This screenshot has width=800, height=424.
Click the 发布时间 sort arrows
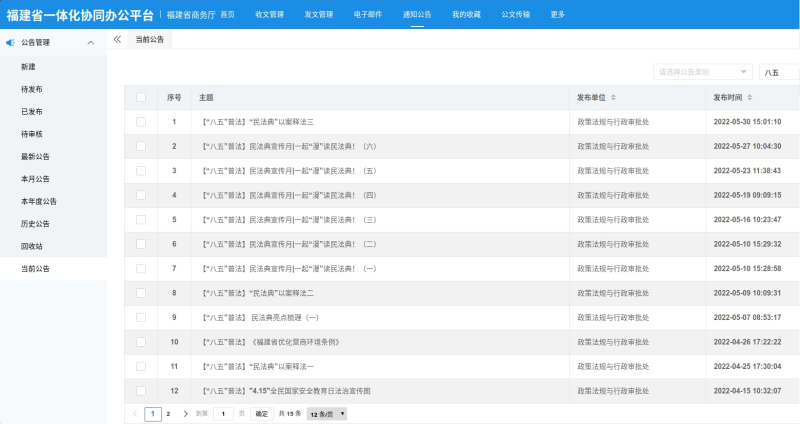[750, 98]
